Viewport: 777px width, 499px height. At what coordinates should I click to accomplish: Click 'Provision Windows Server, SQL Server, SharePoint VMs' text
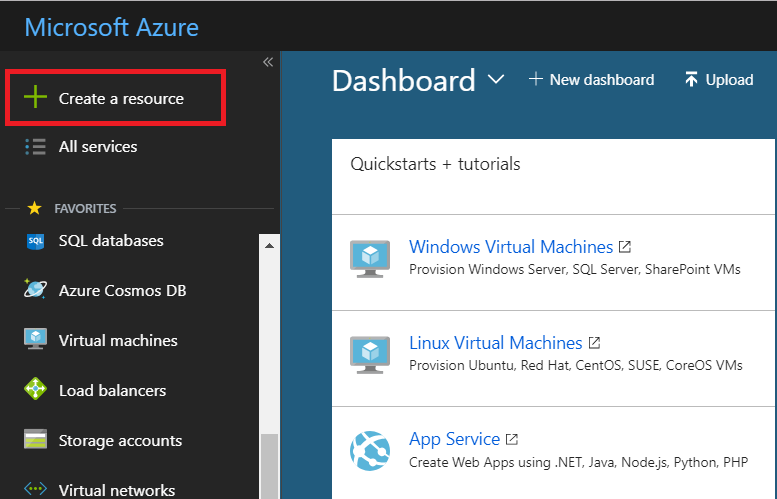coord(574,269)
